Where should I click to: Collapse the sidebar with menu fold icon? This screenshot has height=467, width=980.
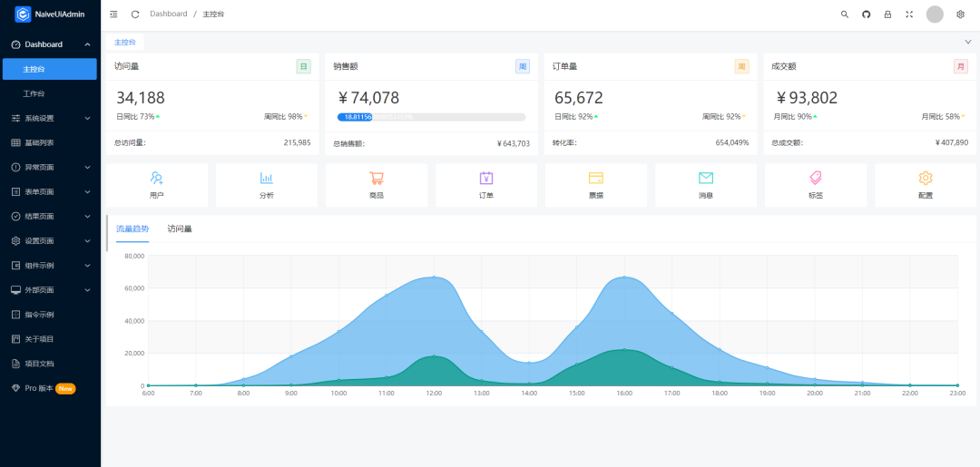click(113, 14)
